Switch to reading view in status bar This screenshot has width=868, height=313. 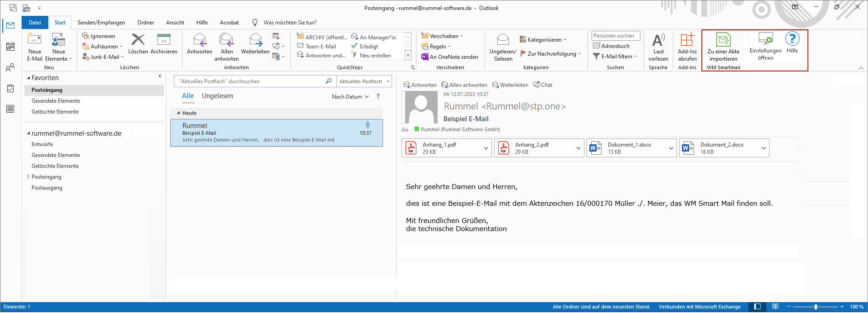(775, 307)
